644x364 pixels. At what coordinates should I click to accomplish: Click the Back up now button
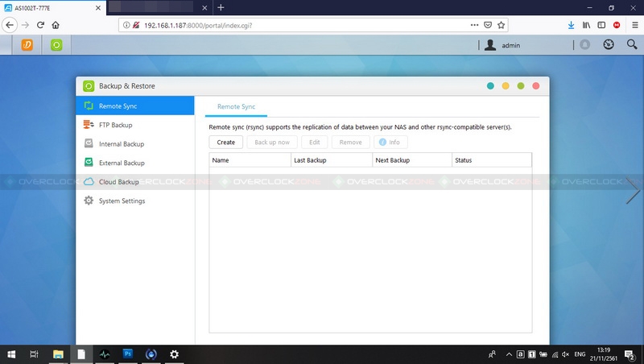coord(272,143)
